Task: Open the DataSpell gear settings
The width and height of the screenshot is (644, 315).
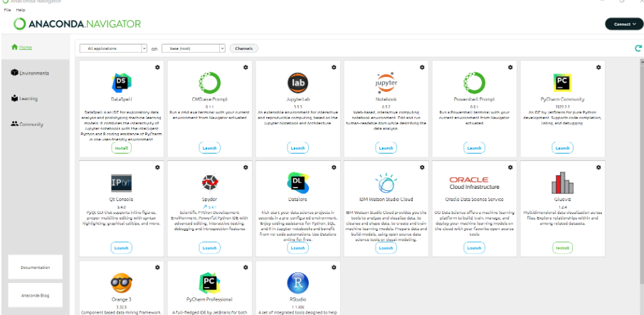Action: tap(157, 67)
